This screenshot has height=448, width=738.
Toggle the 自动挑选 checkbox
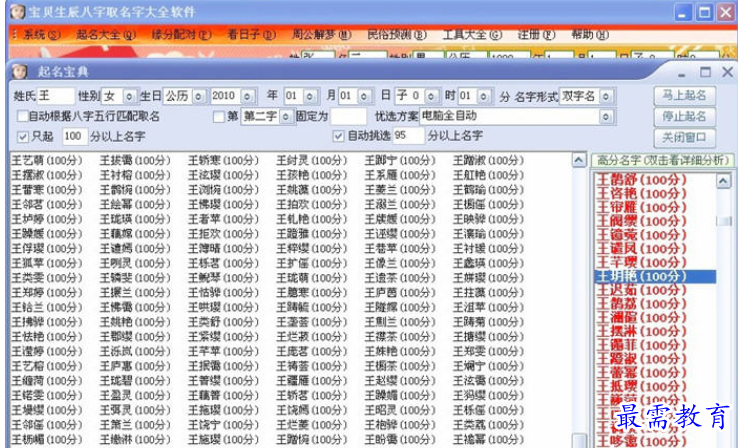coord(338,136)
